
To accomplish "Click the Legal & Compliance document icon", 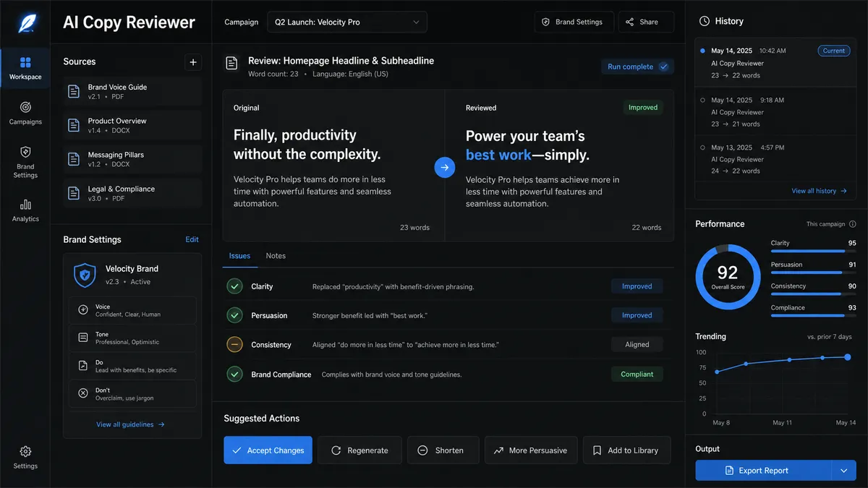I will point(74,193).
